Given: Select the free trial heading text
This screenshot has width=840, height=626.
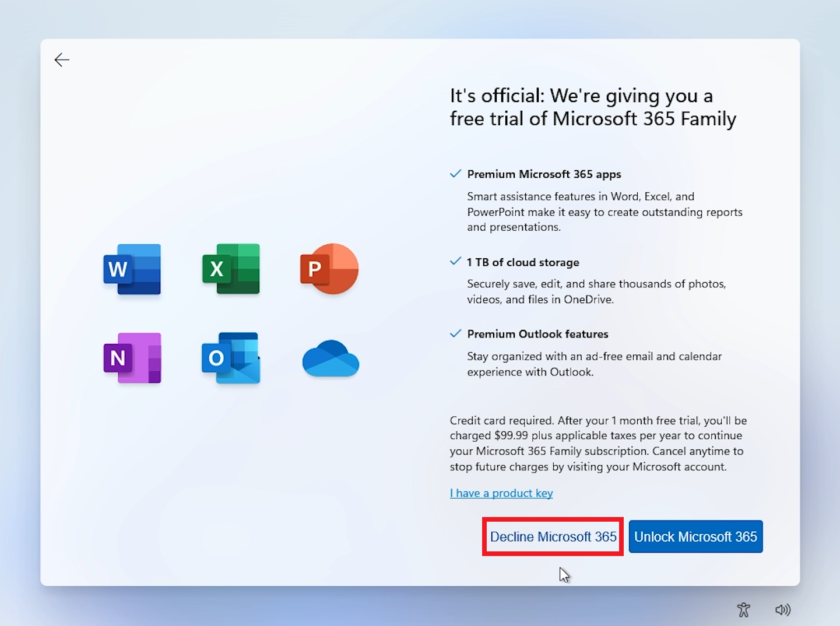Looking at the screenshot, I should (x=592, y=107).
